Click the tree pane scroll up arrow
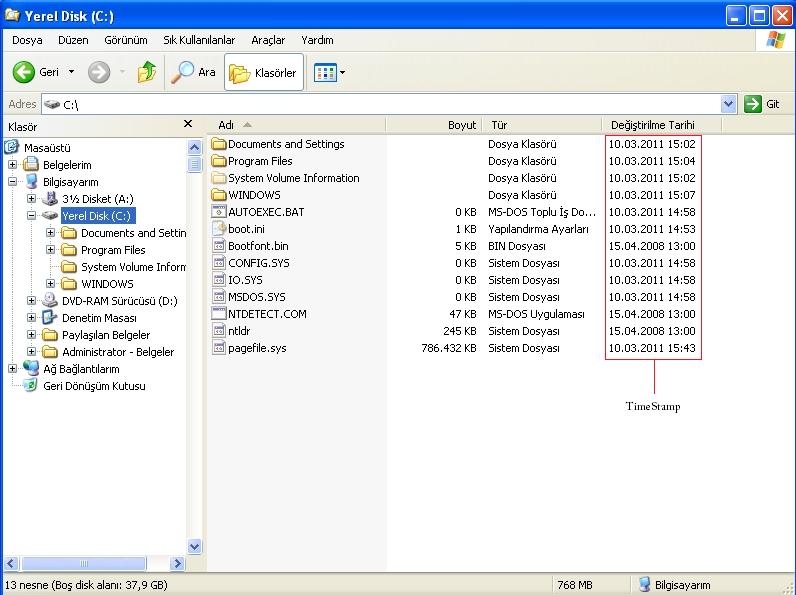The width and height of the screenshot is (796, 595). [194, 148]
